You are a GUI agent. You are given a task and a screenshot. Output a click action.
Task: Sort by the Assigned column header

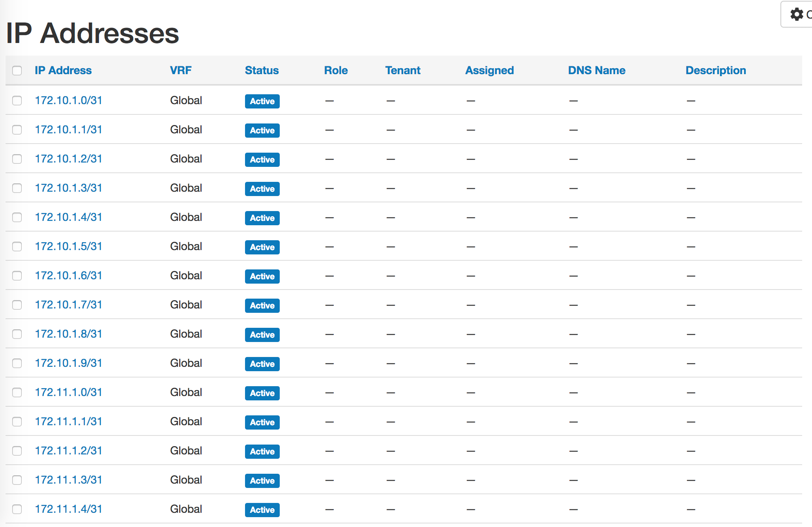point(489,70)
